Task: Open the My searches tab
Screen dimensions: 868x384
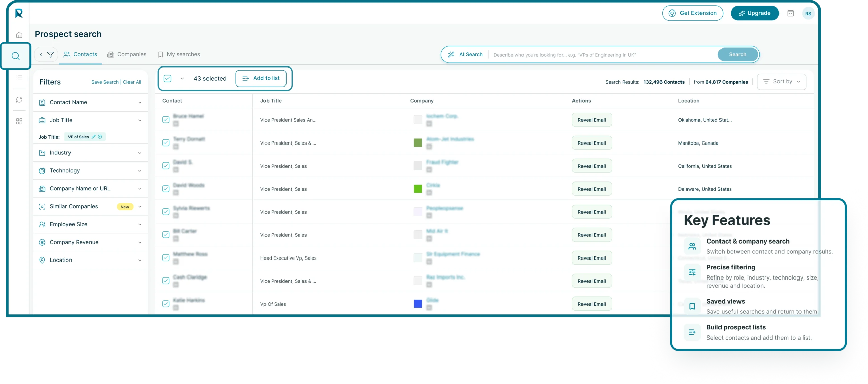Action: coord(179,54)
